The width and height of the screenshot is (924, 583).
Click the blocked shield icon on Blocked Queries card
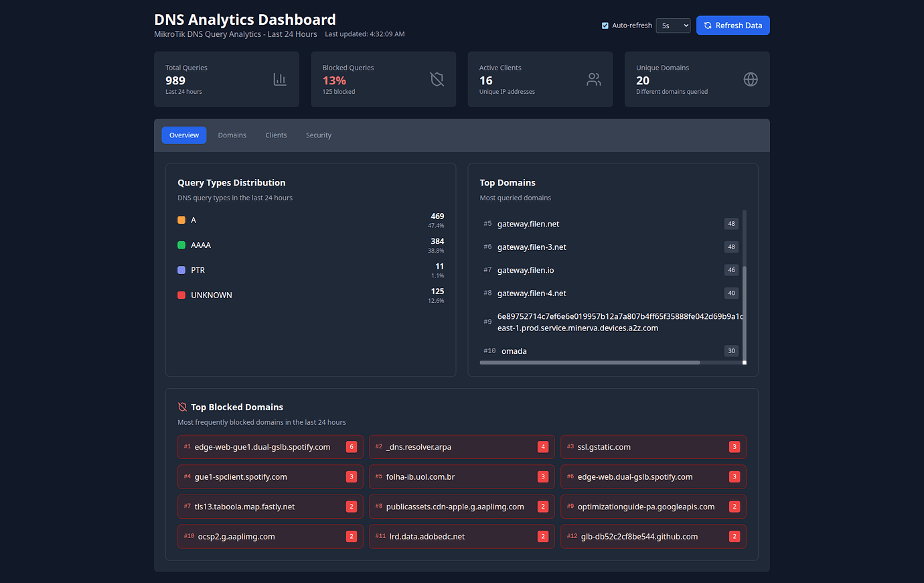point(437,78)
